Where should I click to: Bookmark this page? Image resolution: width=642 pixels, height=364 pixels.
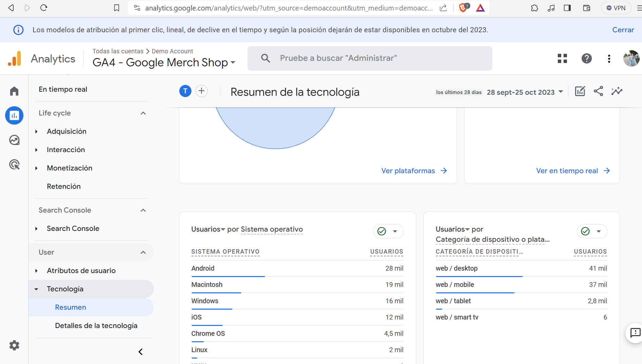pyautogui.click(x=116, y=8)
